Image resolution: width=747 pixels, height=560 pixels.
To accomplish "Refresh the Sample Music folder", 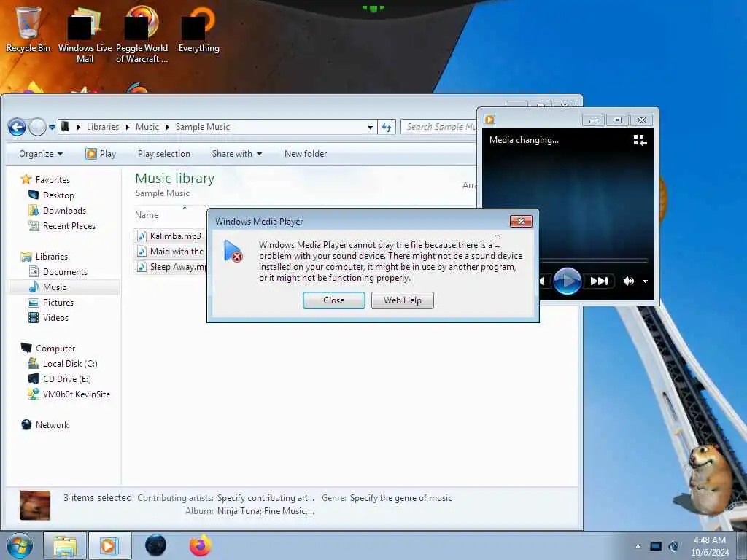I will pyautogui.click(x=387, y=127).
